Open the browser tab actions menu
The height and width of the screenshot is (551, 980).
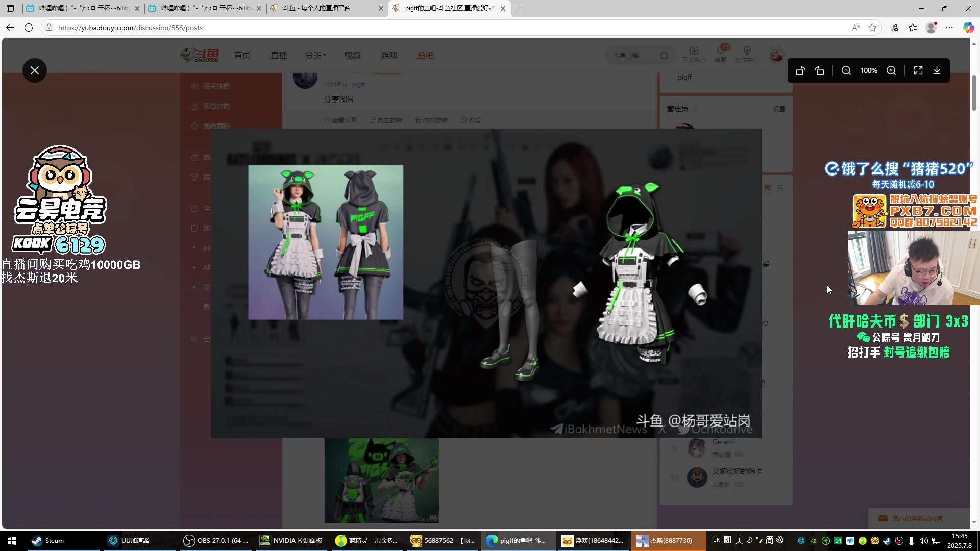[10, 8]
